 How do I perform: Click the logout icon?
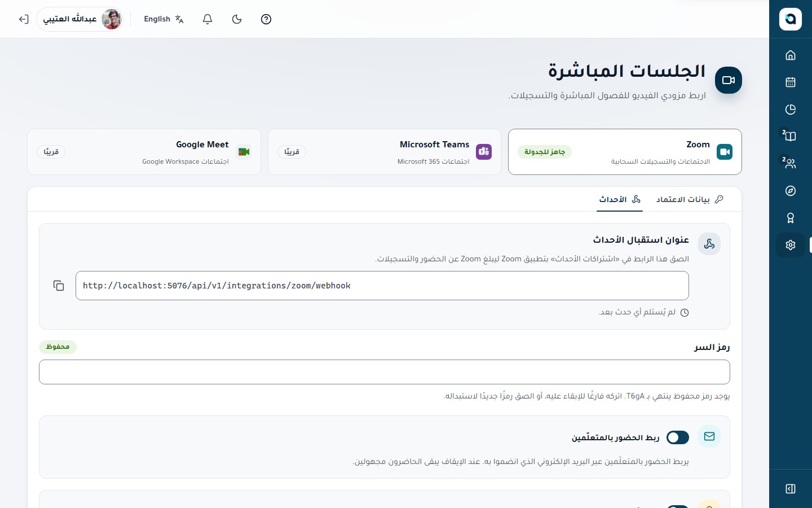(24, 19)
